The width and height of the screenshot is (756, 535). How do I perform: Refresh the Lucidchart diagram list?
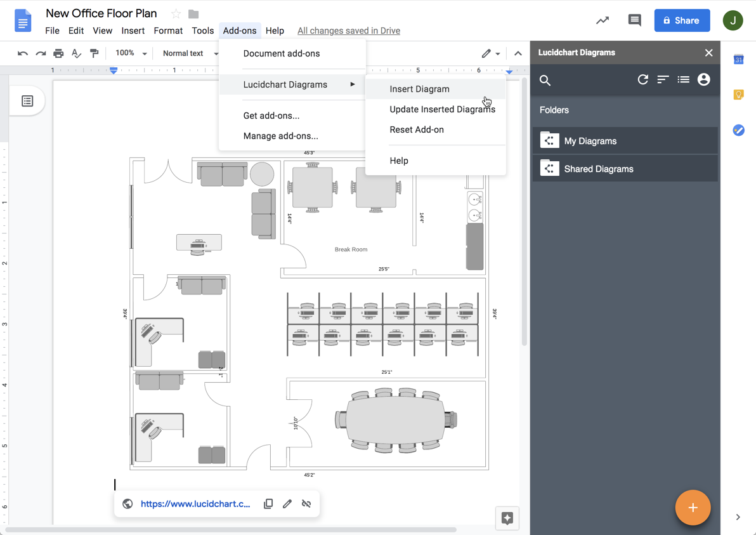coord(642,79)
